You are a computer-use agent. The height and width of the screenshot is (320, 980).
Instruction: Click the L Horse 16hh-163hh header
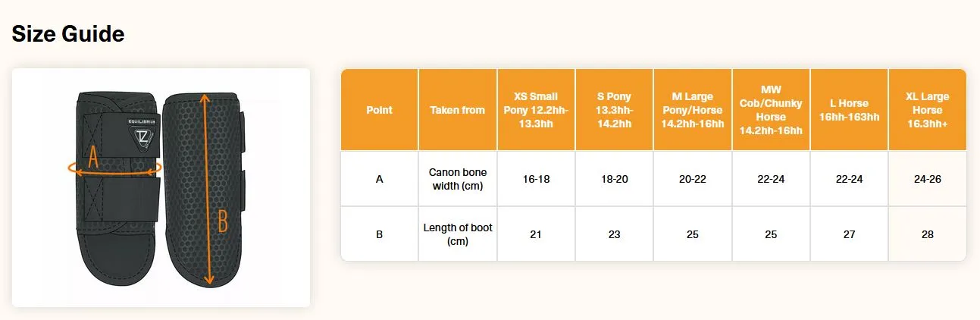[x=849, y=110]
